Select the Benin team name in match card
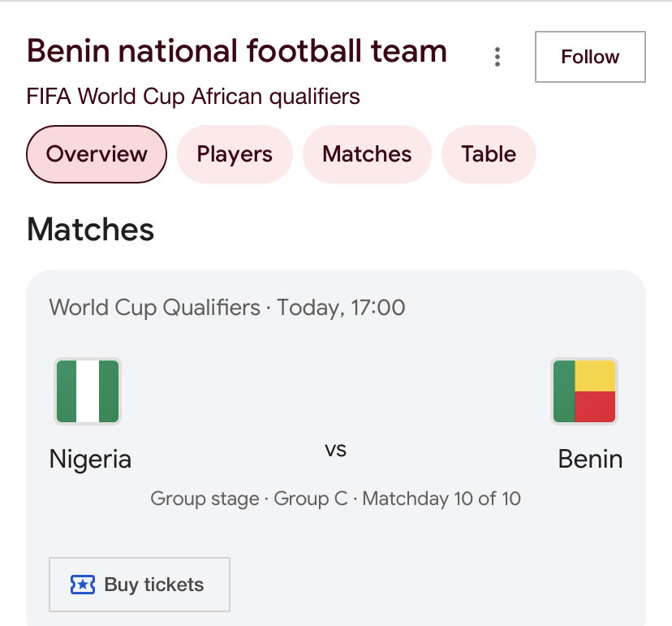Image resolution: width=672 pixels, height=626 pixels. click(590, 460)
